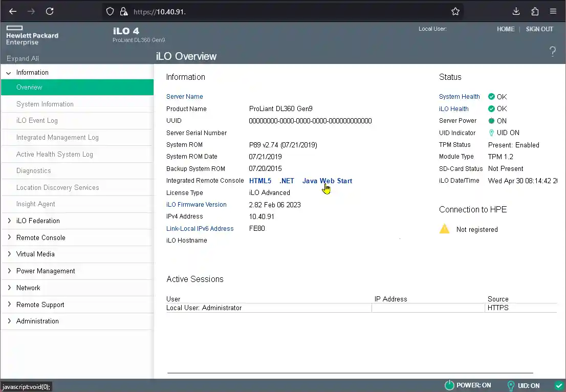Launch the .NET remote console
This screenshot has height=392, width=566.
pyautogui.click(x=287, y=181)
